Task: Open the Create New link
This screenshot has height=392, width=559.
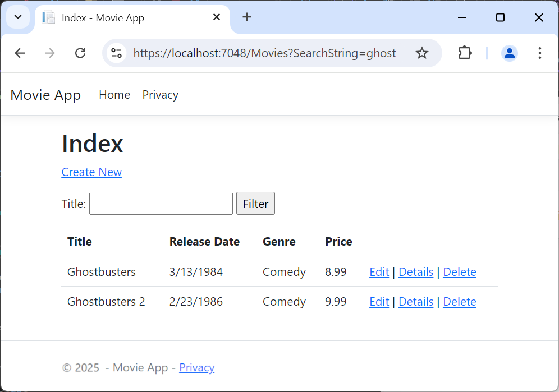Action: coord(91,172)
